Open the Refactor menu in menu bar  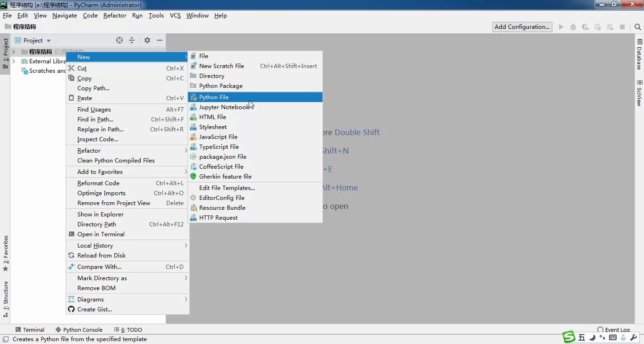(115, 15)
